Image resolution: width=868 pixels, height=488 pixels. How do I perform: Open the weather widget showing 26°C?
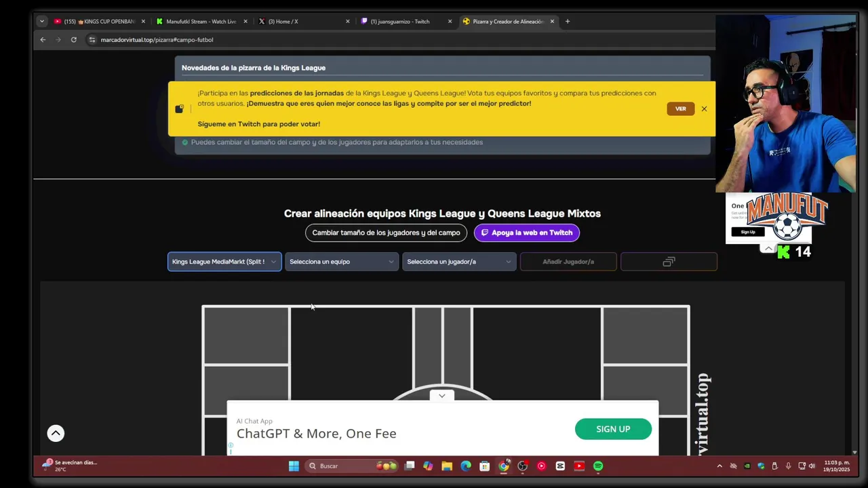[x=69, y=466]
